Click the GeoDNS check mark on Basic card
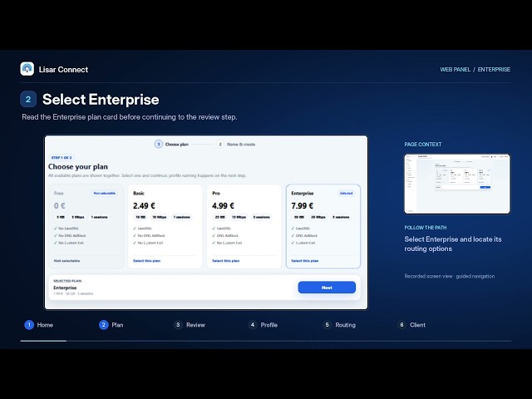Screen dimensions: 532x399 click(135, 229)
